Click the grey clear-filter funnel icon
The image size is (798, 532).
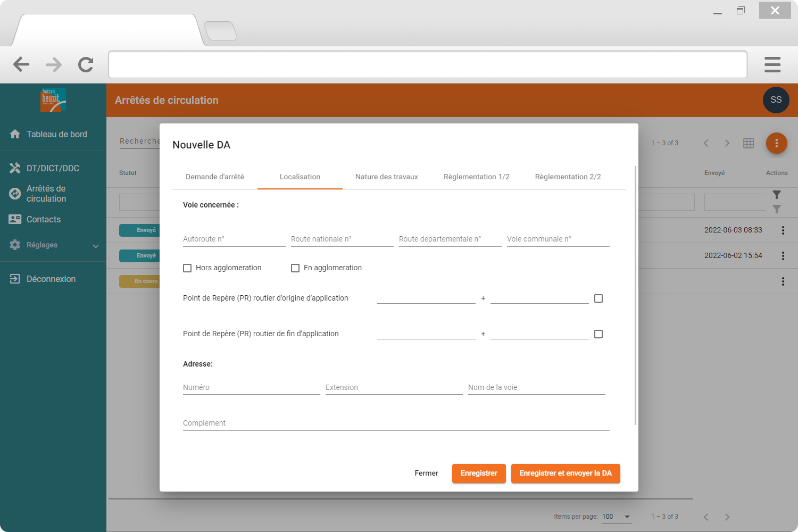coord(777,209)
